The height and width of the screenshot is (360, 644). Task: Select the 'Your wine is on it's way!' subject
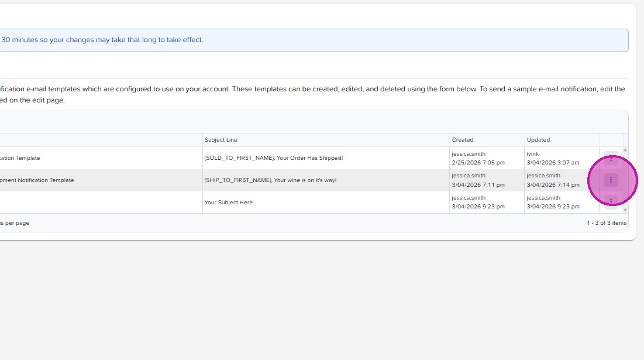tap(270, 180)
